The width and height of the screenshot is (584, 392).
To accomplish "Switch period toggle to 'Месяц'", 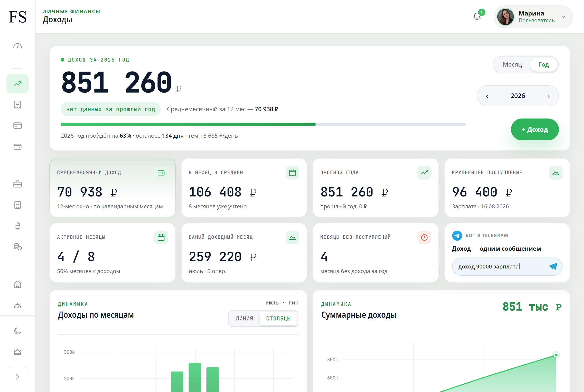I will click(512, 65).
